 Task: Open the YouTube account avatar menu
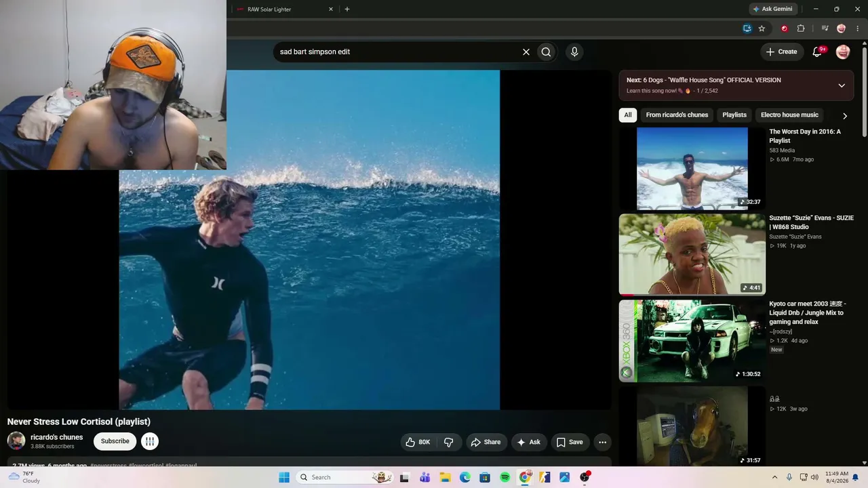coord(843,52)
